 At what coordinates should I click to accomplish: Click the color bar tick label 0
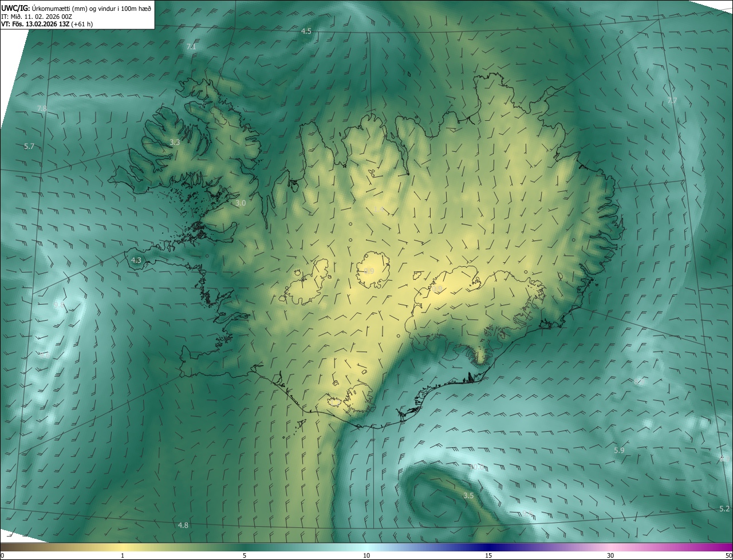2,555
